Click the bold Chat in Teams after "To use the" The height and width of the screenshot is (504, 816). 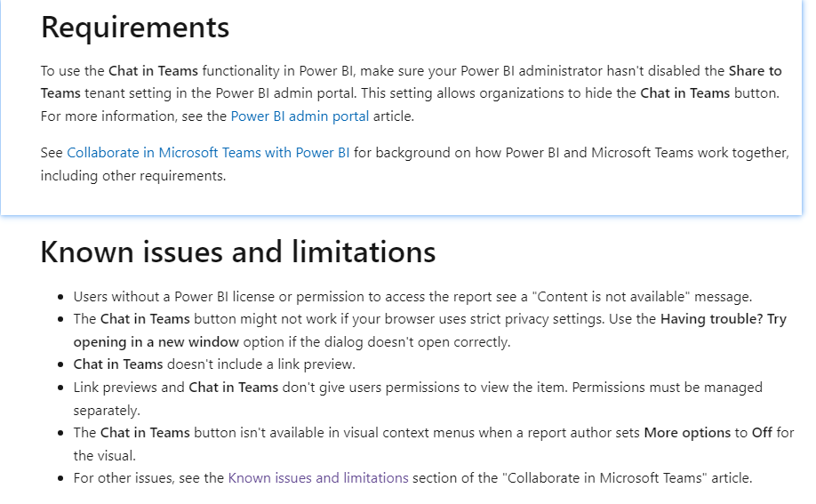click(x=153, y=71)
